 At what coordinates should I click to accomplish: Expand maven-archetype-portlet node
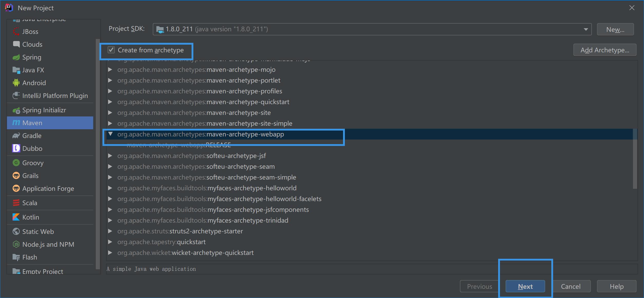pos(110,80)
